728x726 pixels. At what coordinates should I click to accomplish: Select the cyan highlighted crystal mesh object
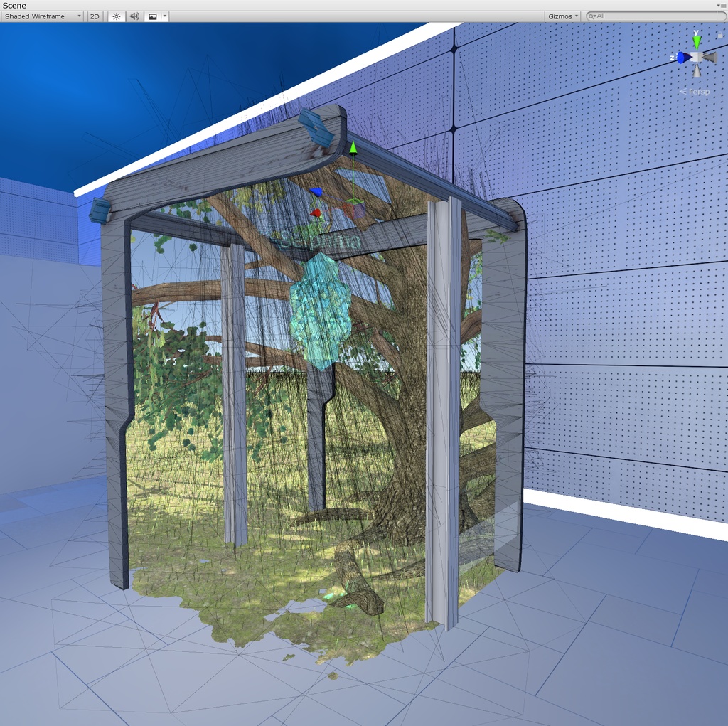(320, 311)
